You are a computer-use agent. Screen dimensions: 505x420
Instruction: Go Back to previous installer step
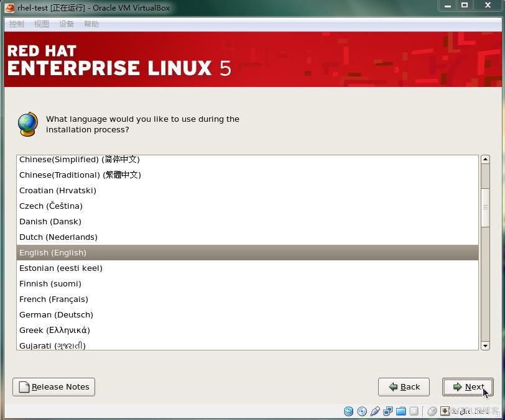tap(404, 387)
